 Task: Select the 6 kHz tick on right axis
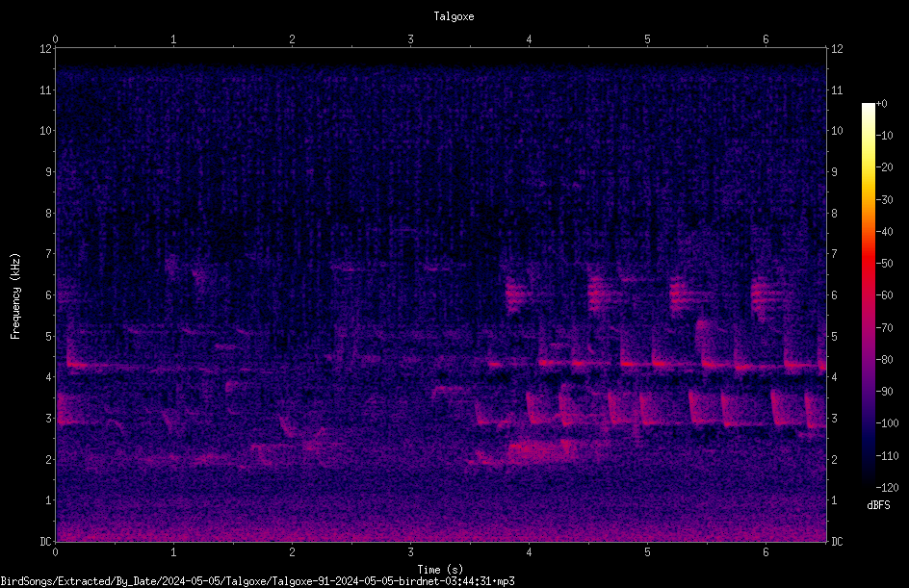click(x=834, y=294)
